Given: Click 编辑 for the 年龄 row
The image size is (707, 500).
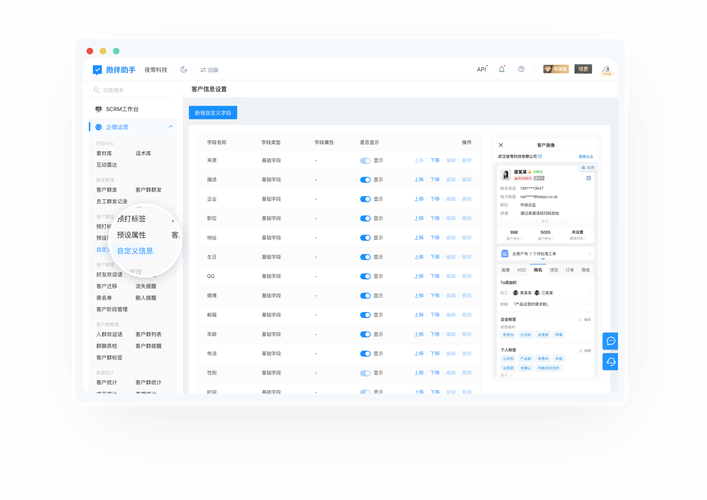Looking at the screenshot, I should point(450,335).
